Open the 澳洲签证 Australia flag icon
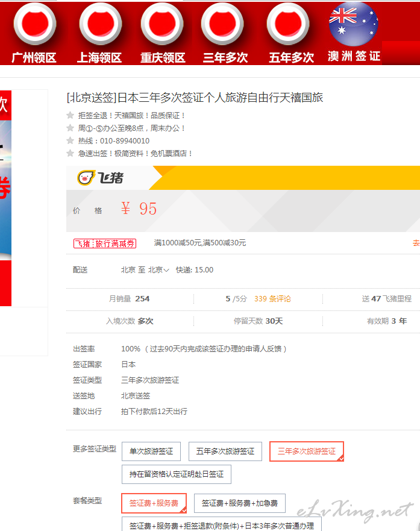 point(353,24)
